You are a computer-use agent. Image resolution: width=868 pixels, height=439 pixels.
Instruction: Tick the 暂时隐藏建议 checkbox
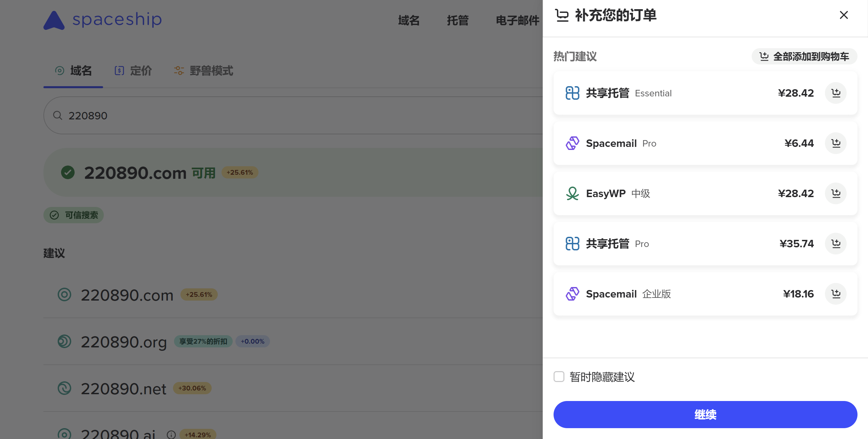(x=559, y=377)
